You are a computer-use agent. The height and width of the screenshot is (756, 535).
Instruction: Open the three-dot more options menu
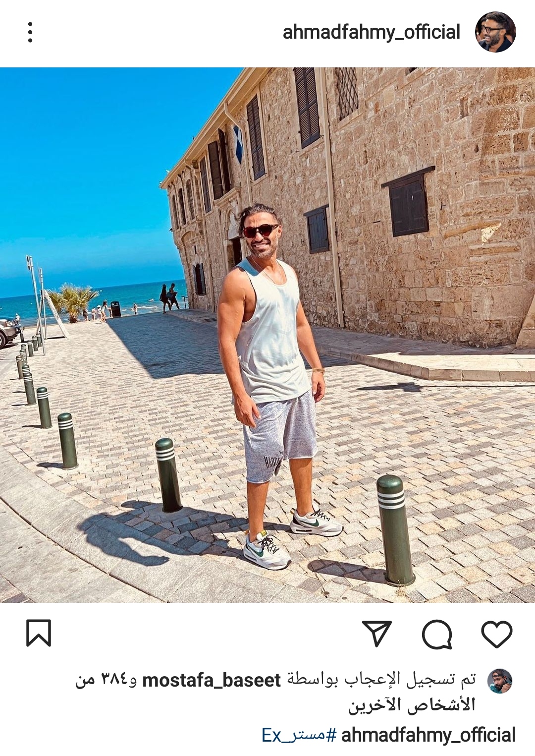pos(30,32)
